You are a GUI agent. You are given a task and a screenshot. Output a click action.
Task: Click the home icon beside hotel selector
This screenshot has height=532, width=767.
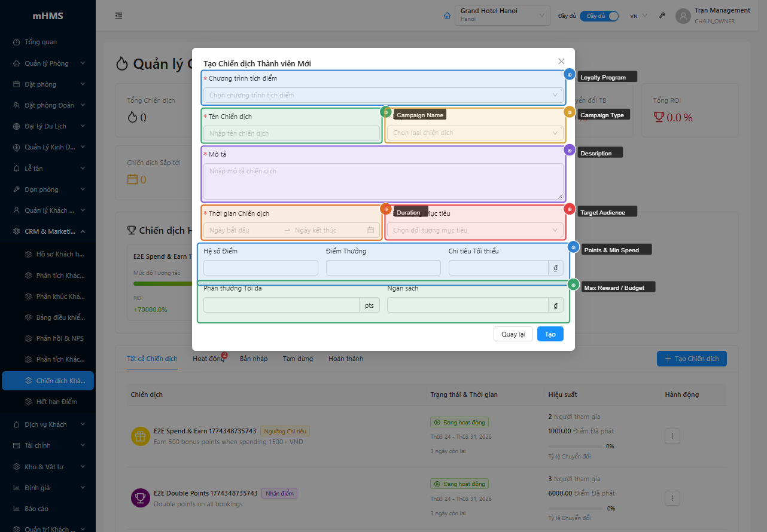447,16
